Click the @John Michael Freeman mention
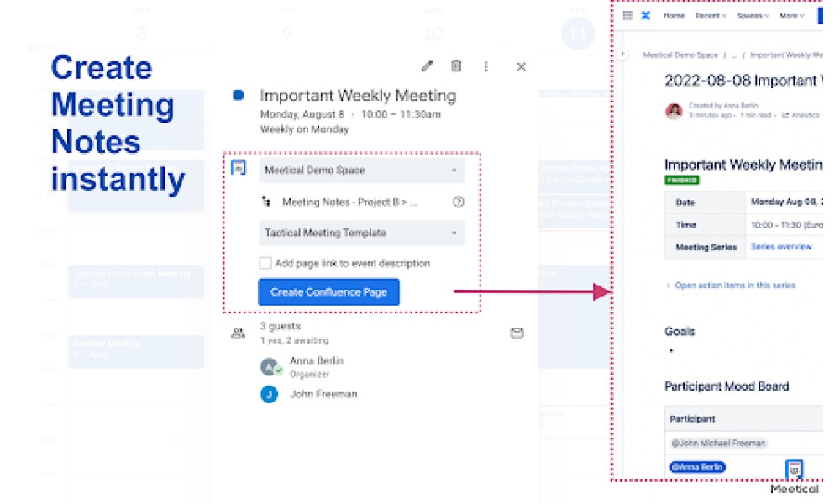The height and width of the screenshot is (504, 840). point(718,443)
